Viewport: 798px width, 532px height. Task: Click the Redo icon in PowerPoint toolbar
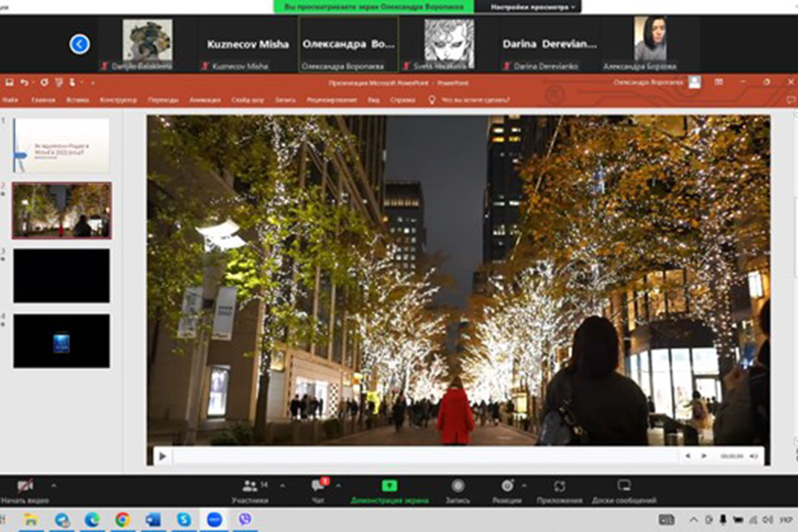point(43,82)
